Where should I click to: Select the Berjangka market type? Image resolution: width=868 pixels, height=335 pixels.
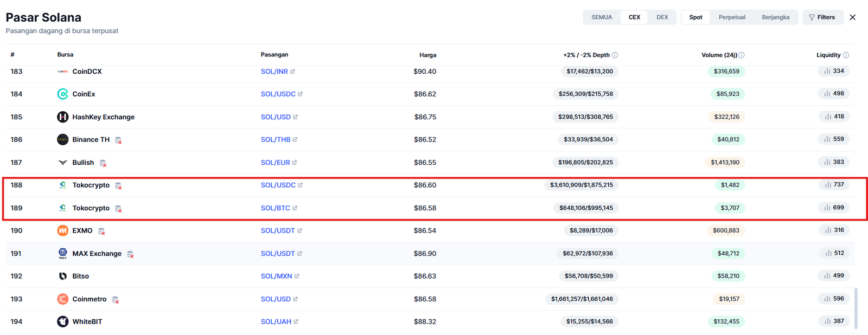pos(775,17)
